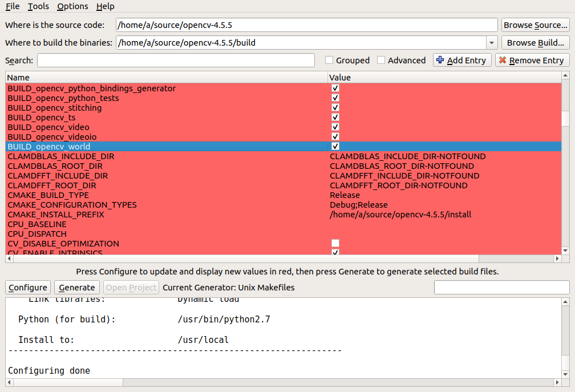Focus the Search input field
Image resolution: width=575 pixels, height=392 pixels.
tap(176, 60)
